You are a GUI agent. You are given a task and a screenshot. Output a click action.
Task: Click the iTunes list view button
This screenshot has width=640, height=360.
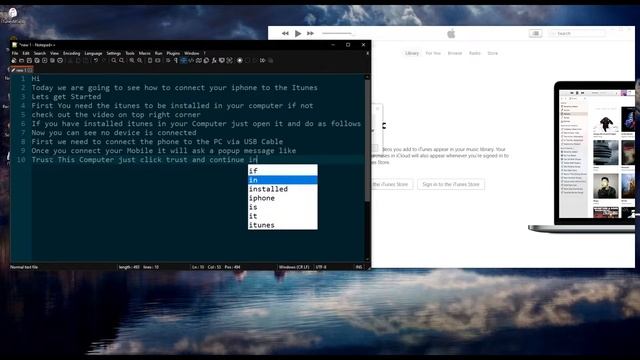[536, 33]
